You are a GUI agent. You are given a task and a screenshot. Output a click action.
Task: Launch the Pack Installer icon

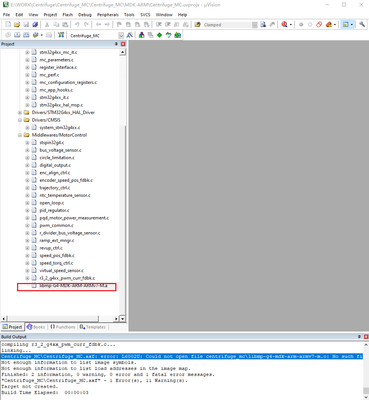[178, 35]
